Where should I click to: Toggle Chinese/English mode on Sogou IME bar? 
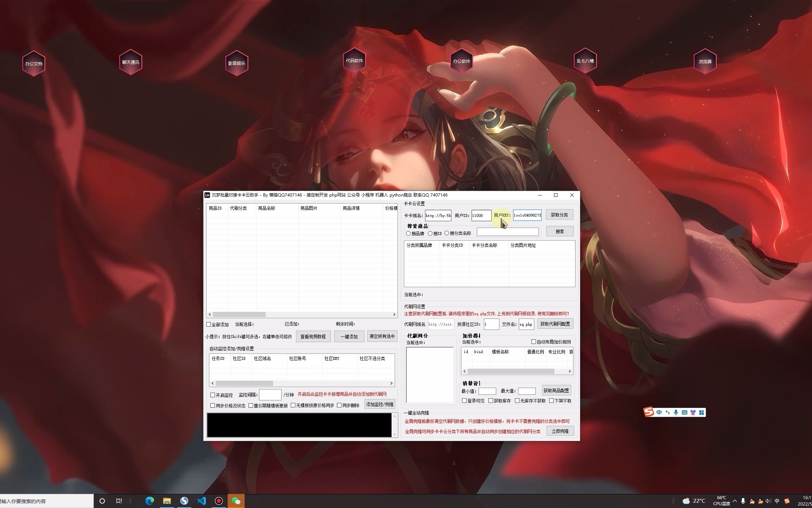pos(659,412)
